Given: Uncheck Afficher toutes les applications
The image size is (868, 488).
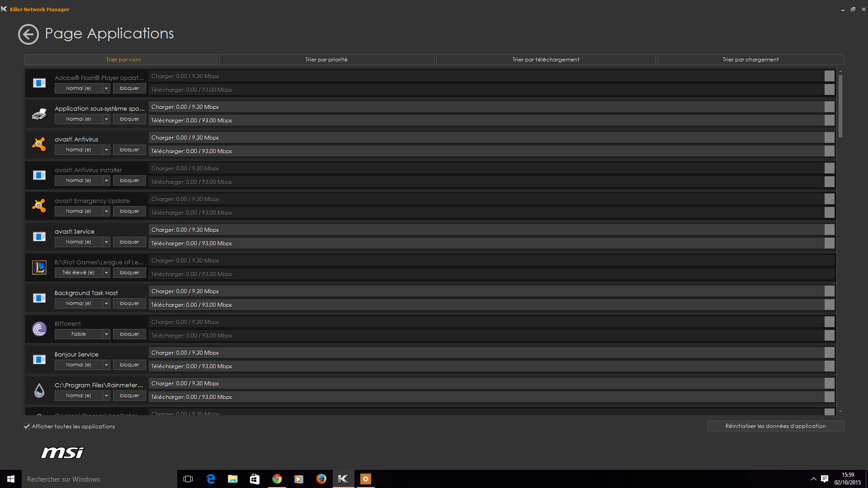Looking at the screenshot, I should (27, 426).
